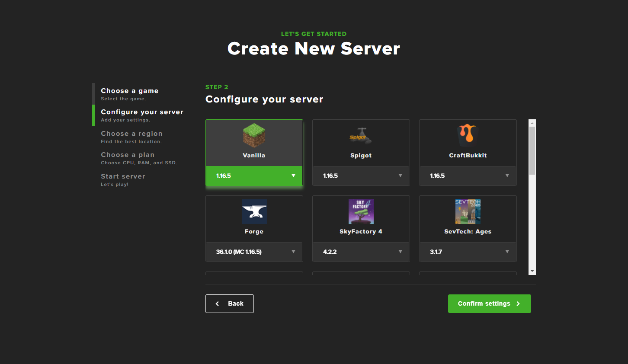Click the Forge card label
This screenshot has height=364, width=628.
coord(254,232)
